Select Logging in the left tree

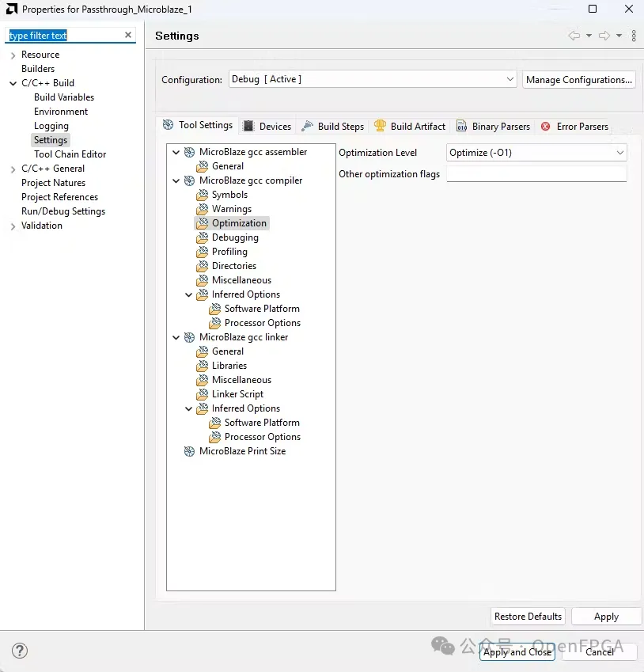pos(51,126)
